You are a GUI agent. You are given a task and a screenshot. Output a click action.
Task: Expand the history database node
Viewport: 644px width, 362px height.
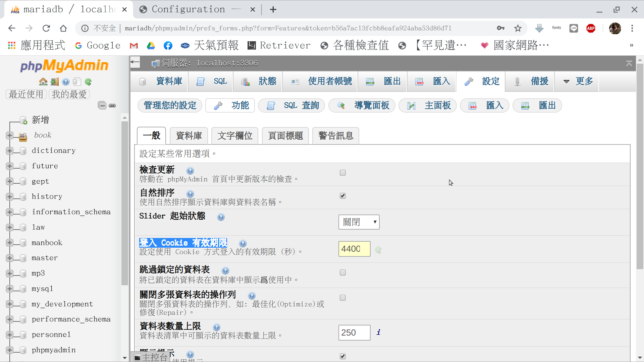point(9,196)
